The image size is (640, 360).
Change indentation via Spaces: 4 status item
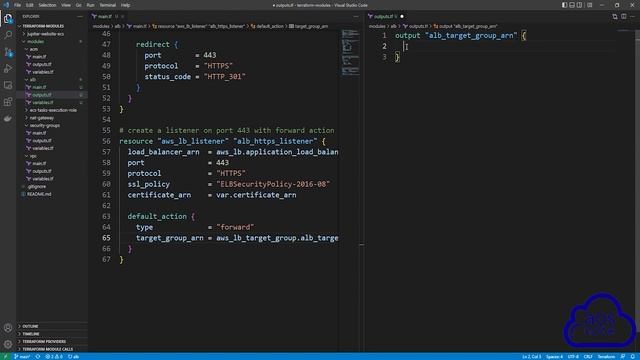[554, 357]
